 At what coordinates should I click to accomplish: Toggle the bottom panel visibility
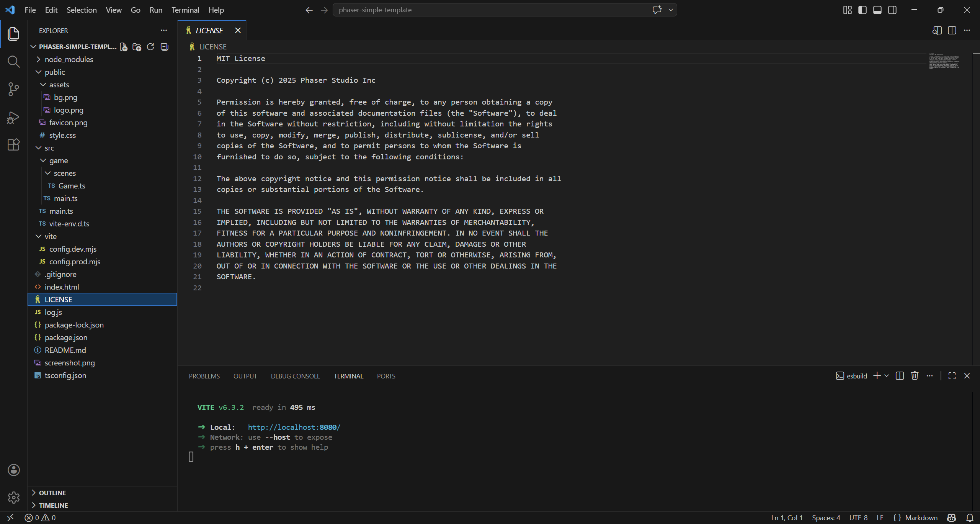[x=877, y=10]
